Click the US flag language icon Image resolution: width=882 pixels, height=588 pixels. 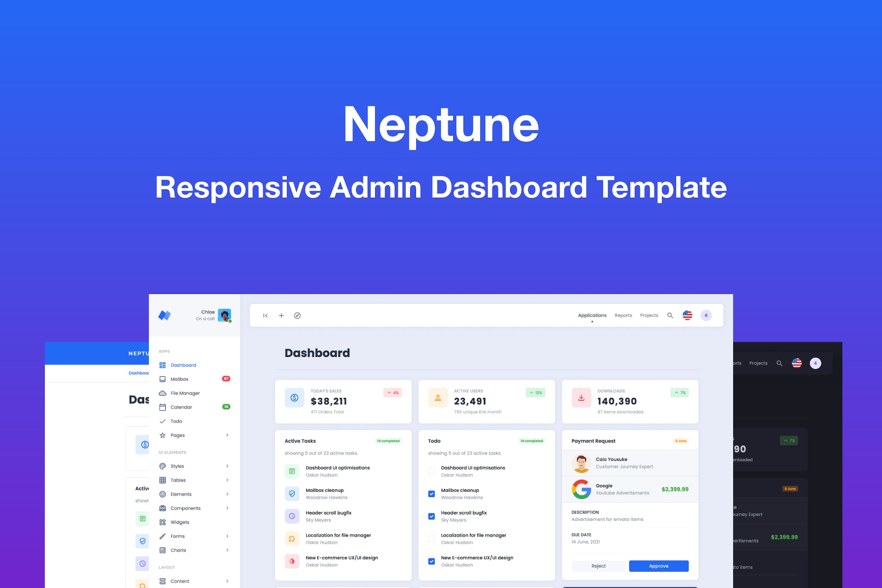coord(687,315)
